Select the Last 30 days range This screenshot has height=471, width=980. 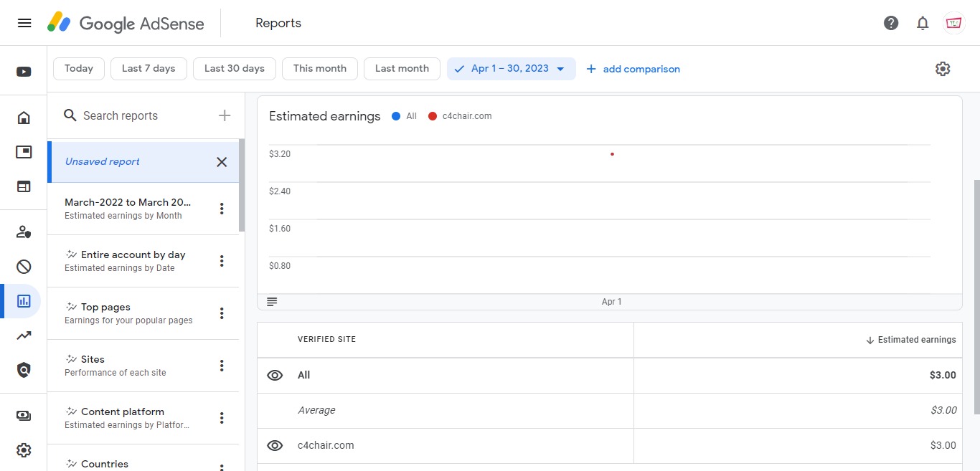click(x=235, y=69)
